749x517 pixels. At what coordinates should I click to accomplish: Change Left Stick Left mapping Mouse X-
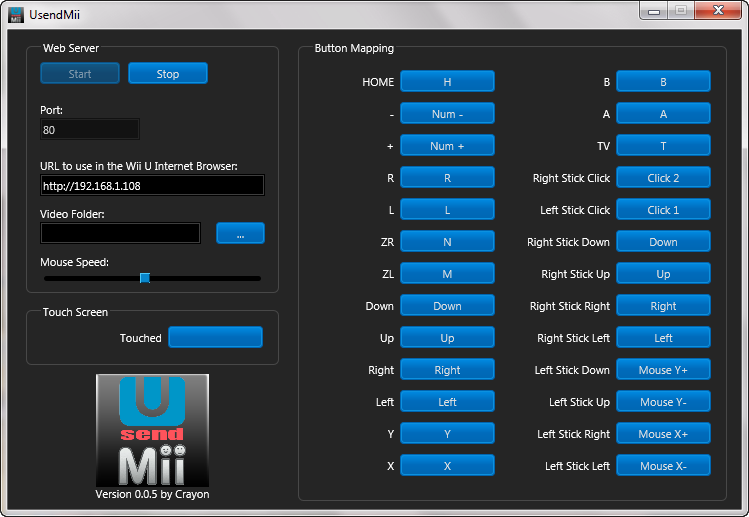click(x=663, y=465)
